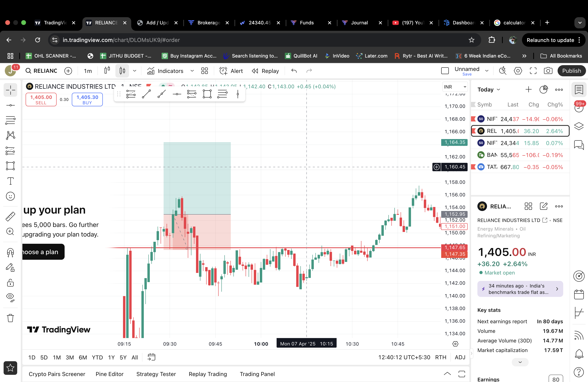Toggle ADJ adjustment for dividends

(460, 357)
